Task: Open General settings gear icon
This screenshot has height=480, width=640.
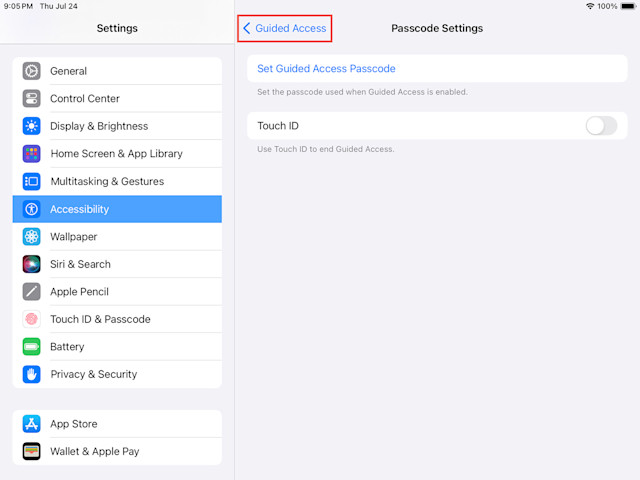Action: coord(31,71)
